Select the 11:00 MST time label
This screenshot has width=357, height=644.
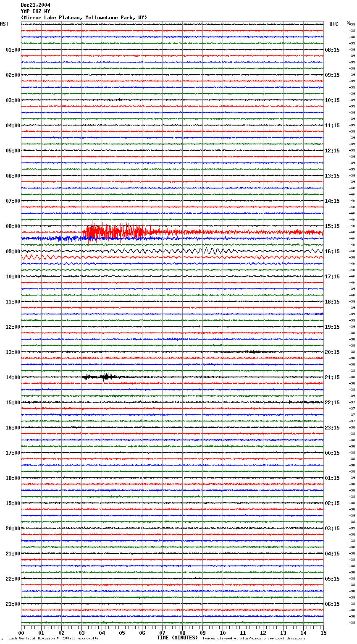pyautogui.click(x=13, y=302)
